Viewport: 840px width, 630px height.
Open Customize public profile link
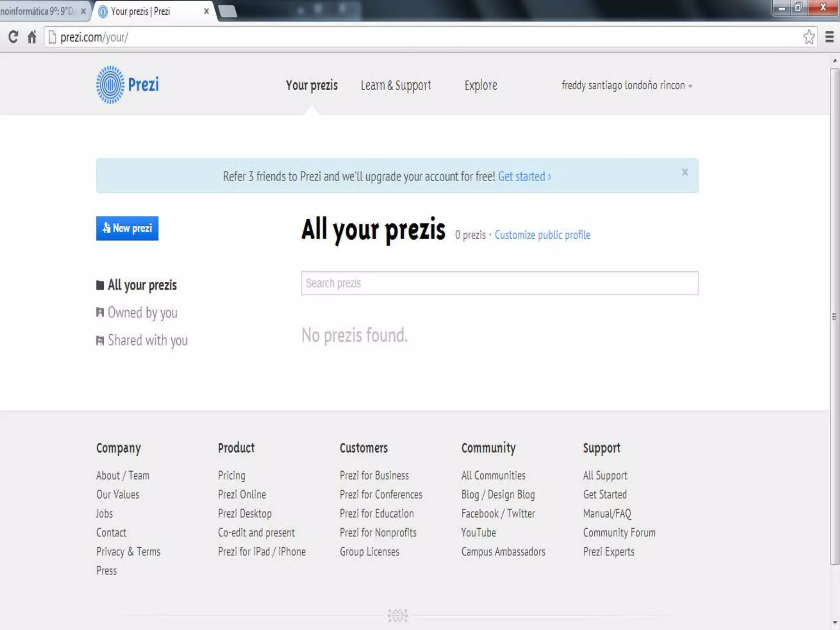click(542, 235)
